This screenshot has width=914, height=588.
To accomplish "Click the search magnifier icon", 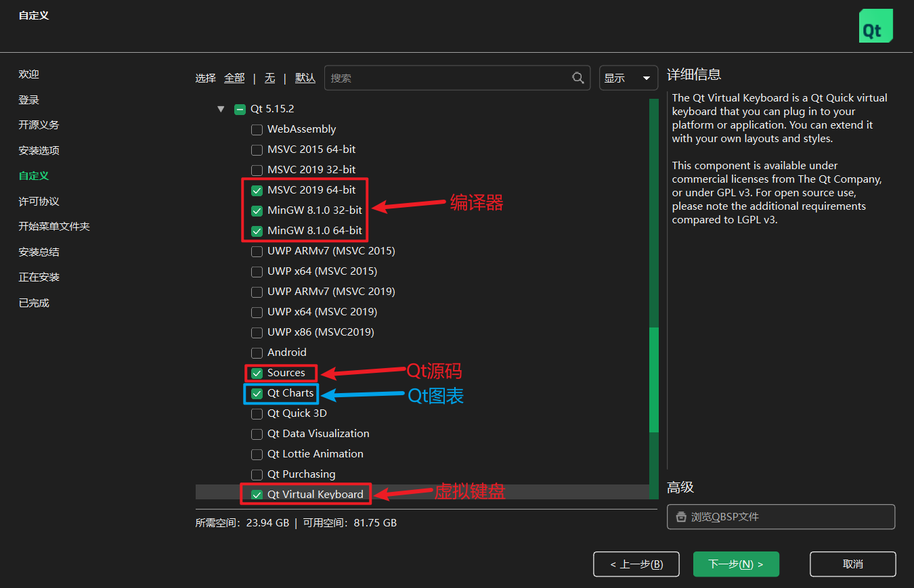I will 578,78.
